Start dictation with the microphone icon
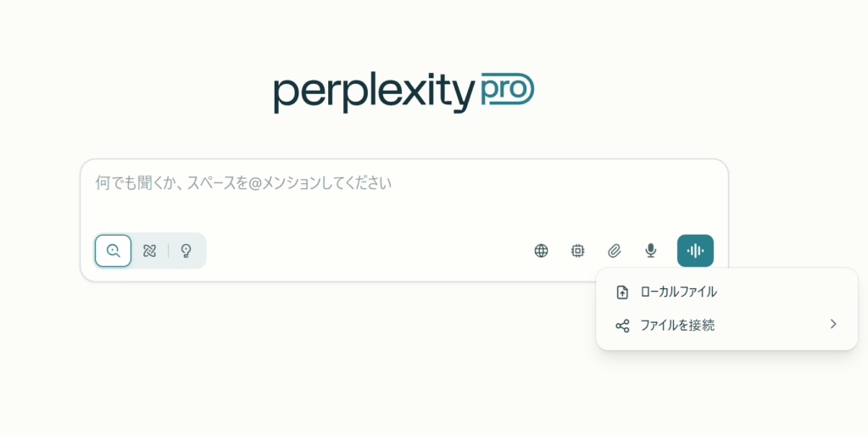868x435 pixels. click(651, 251)
